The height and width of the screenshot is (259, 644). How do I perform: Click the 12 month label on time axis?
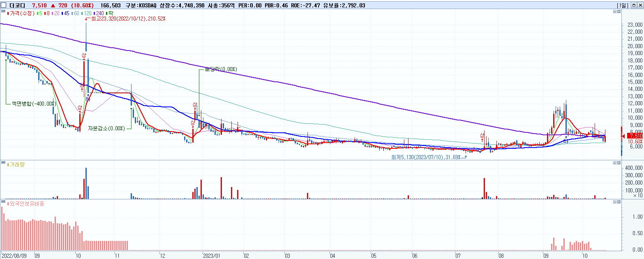point(163,255)
